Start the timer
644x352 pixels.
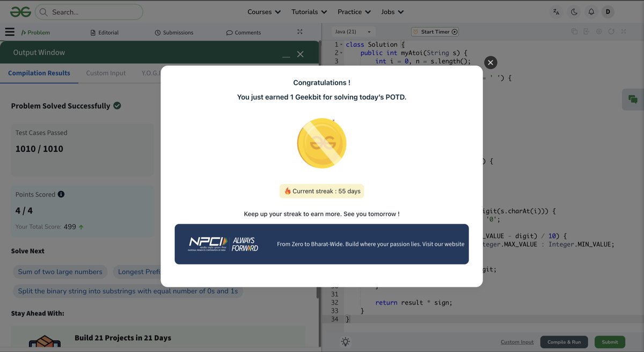[435, 32]
